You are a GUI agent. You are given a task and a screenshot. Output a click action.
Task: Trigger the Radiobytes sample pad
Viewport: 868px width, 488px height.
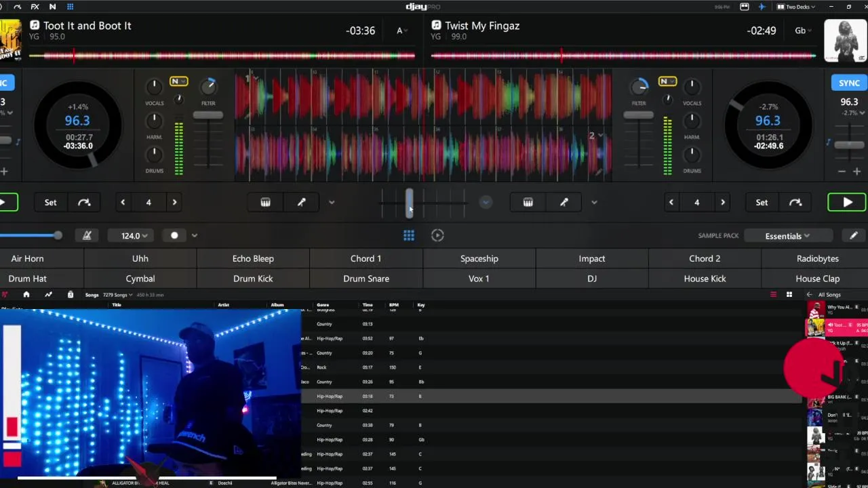point(817,258)
